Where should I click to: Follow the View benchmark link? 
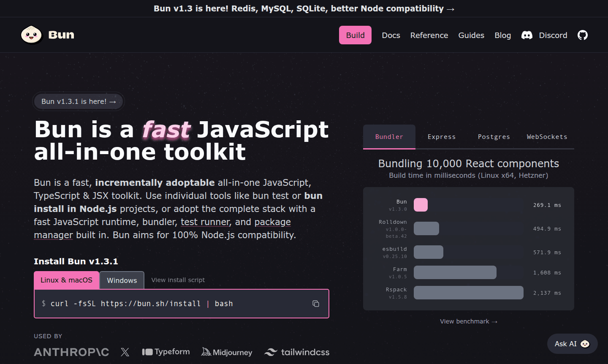[468, 321]
